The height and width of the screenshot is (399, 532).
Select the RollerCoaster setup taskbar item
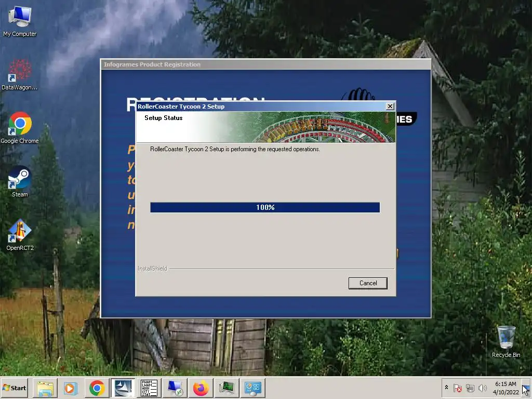123,388
